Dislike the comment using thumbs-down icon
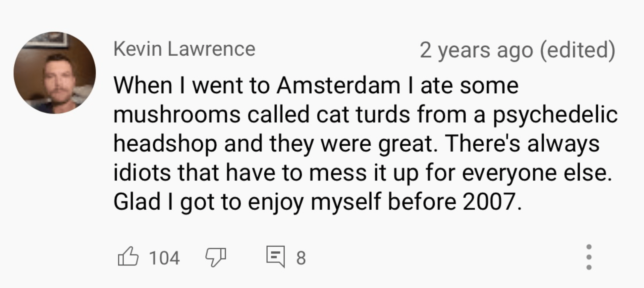 [x=216, y=257]
